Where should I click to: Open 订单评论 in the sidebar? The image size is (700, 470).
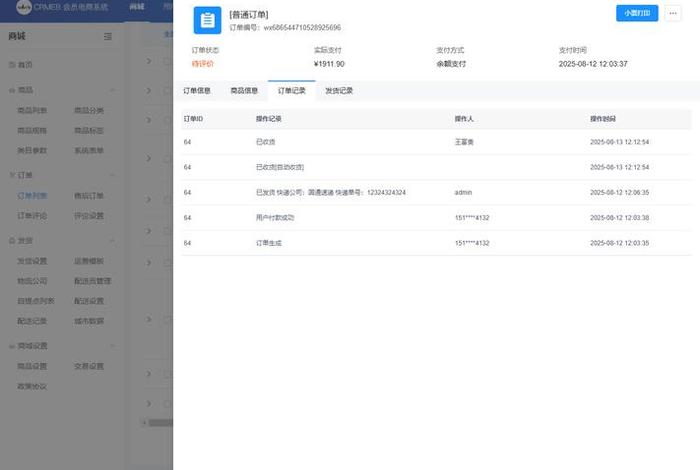click(x=32, y=216)
